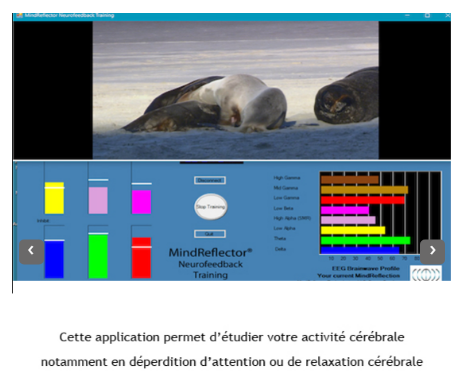
Task: Click the "Low Gamma" label
Action: [x=286, y=198]
